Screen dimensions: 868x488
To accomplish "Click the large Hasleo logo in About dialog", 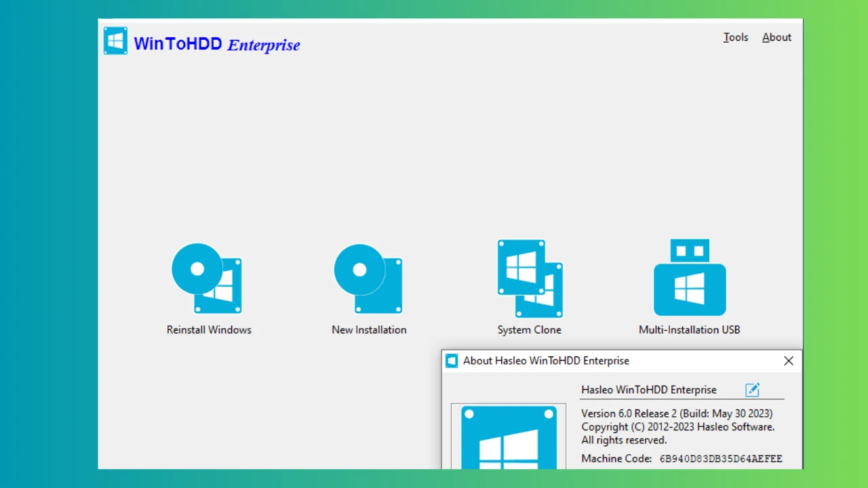I will 509,438.
